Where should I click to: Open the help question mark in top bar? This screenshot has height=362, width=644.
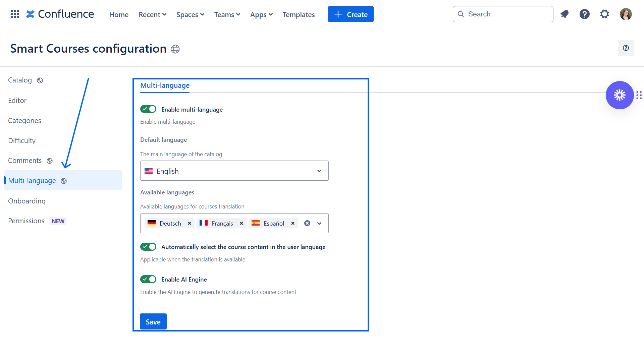585,14
